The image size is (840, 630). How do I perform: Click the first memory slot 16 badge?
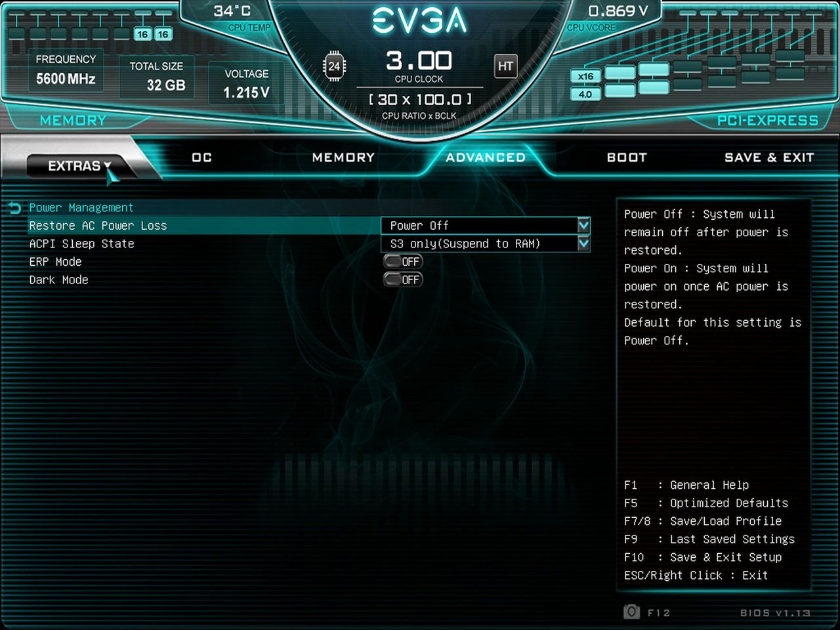[142, 34]
